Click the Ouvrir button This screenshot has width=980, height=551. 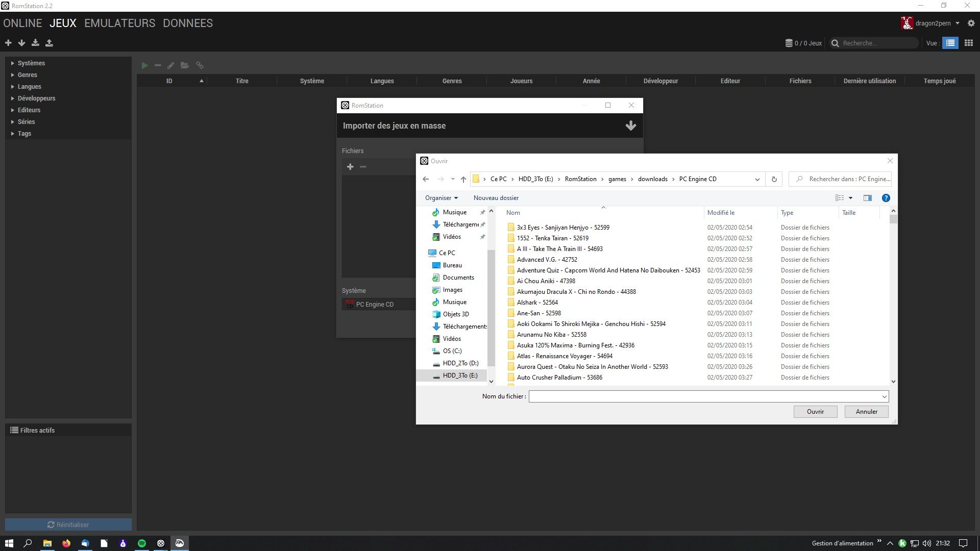tap(815, 412)
